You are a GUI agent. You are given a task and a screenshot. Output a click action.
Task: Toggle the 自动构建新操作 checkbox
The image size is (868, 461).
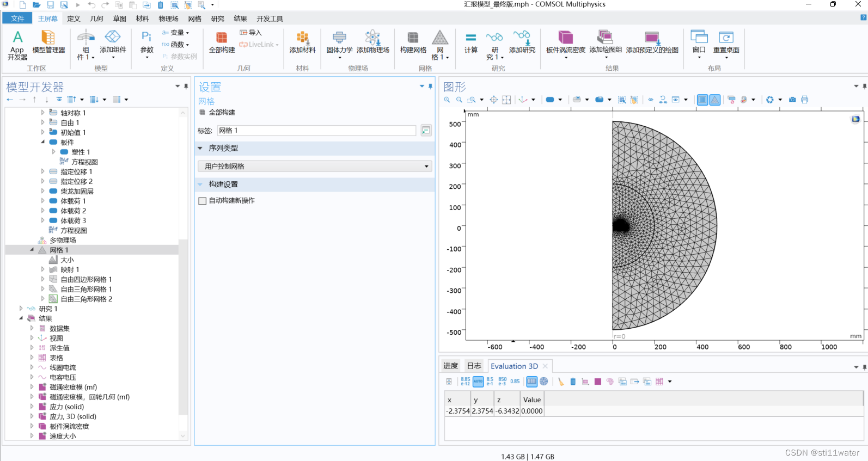pos(203,201)
